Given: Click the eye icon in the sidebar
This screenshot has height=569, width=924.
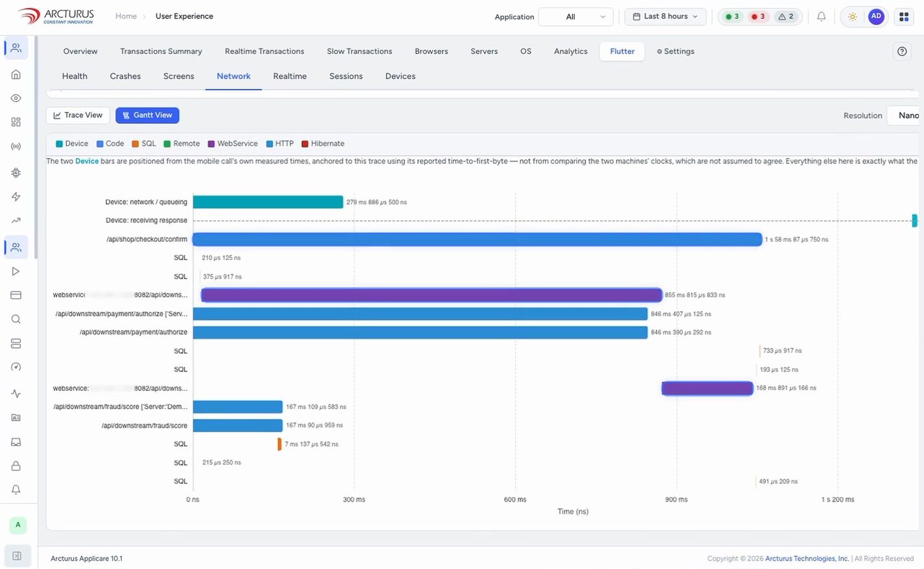Looking at the screenshot, I should [x=16, y=99].
